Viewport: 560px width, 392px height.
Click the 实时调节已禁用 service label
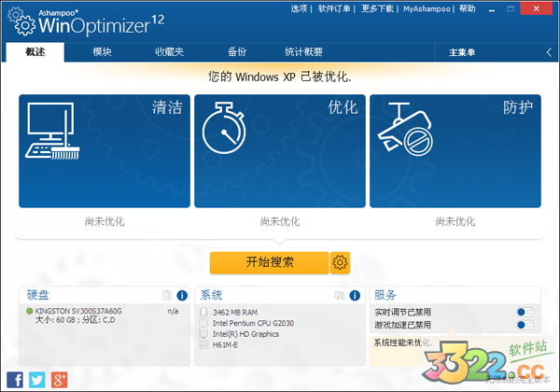click(402, 312)
